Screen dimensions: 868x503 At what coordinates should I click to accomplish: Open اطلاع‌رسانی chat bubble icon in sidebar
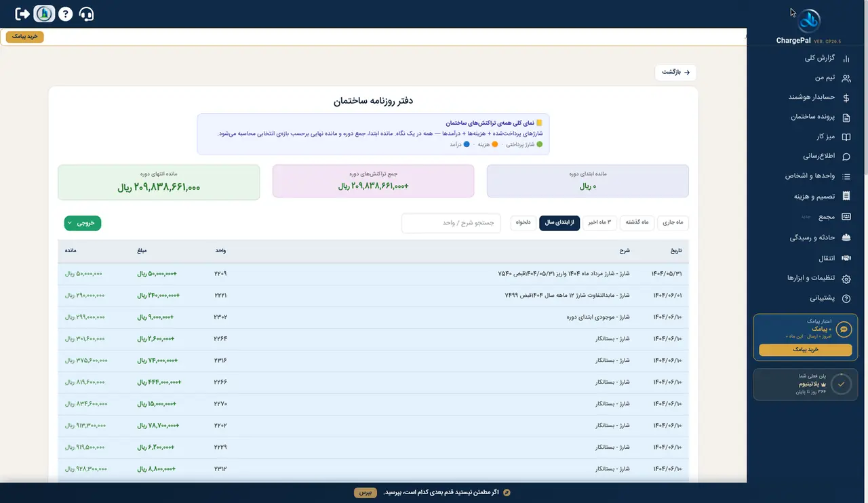pyautogui.click(x=846, y=157)
